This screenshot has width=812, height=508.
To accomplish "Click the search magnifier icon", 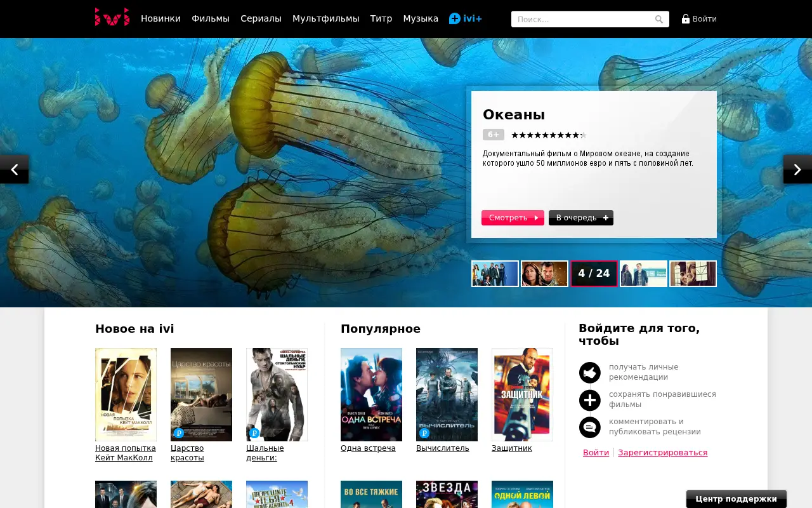I will pos(659,20).
